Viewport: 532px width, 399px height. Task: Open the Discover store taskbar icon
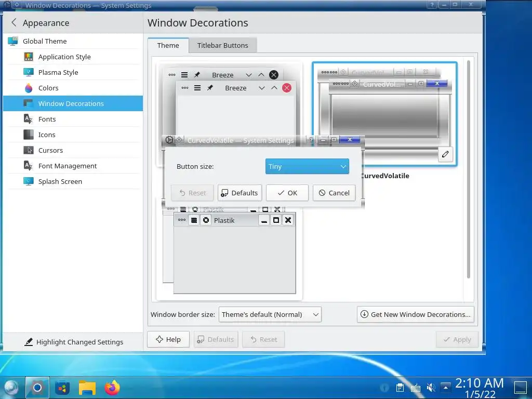(x=62, y=388)
